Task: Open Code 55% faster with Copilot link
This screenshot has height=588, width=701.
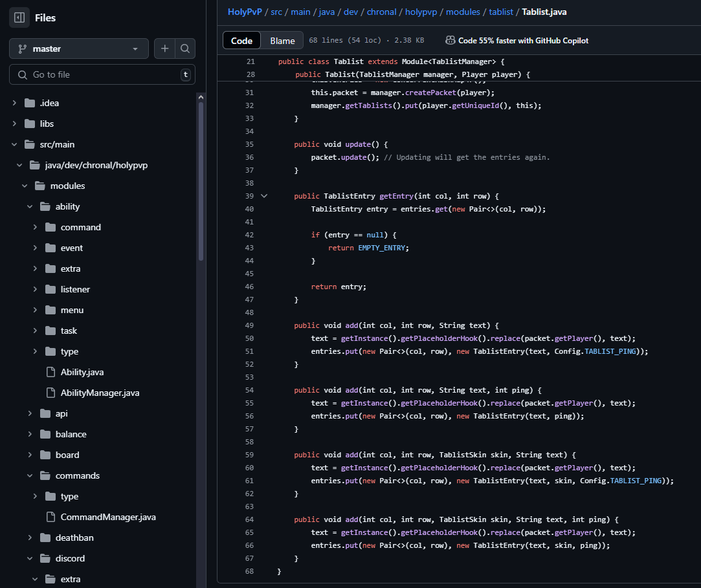Action: point(523,41)
